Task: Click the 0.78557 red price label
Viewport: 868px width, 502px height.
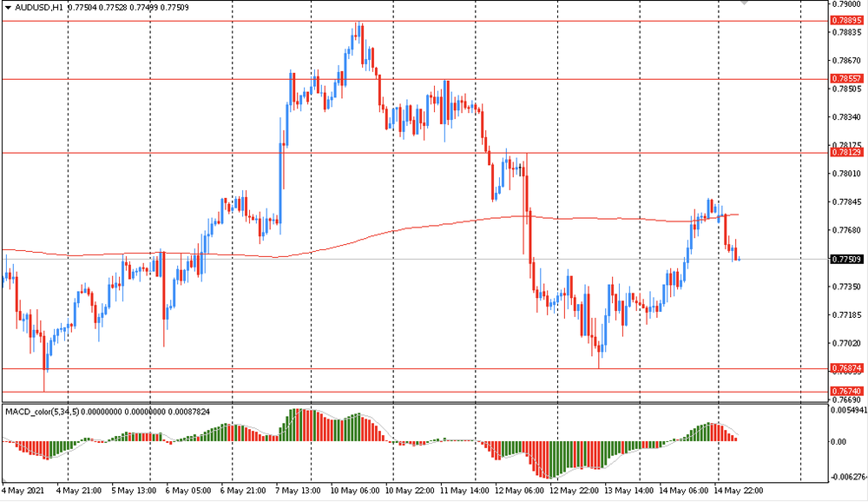Action: [x=845, y=78]
